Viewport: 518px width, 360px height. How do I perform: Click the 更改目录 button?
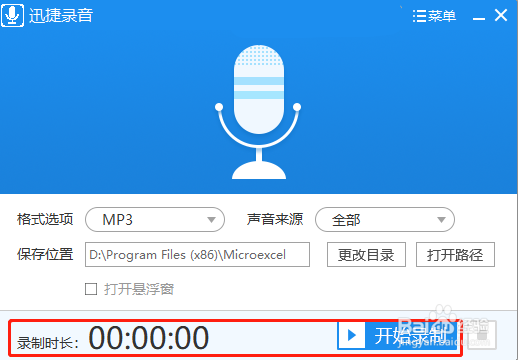(366, 255)
